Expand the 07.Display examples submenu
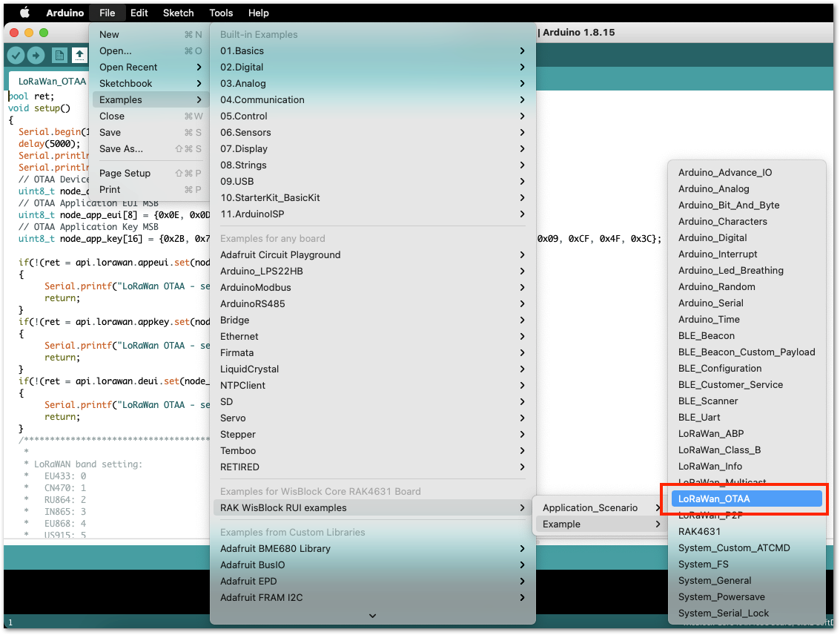The width and height of the screenshot is (840, 635). [372, 149]
